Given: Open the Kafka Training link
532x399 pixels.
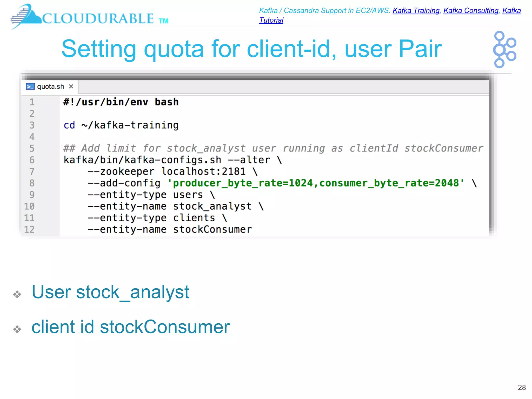Looking at the screenshot, I should [416, 11].
